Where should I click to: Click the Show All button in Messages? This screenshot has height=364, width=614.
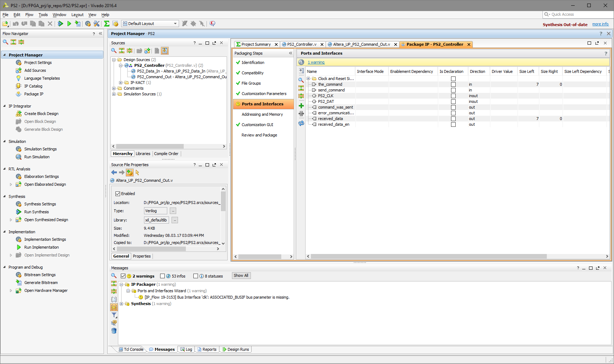(241, 275)
